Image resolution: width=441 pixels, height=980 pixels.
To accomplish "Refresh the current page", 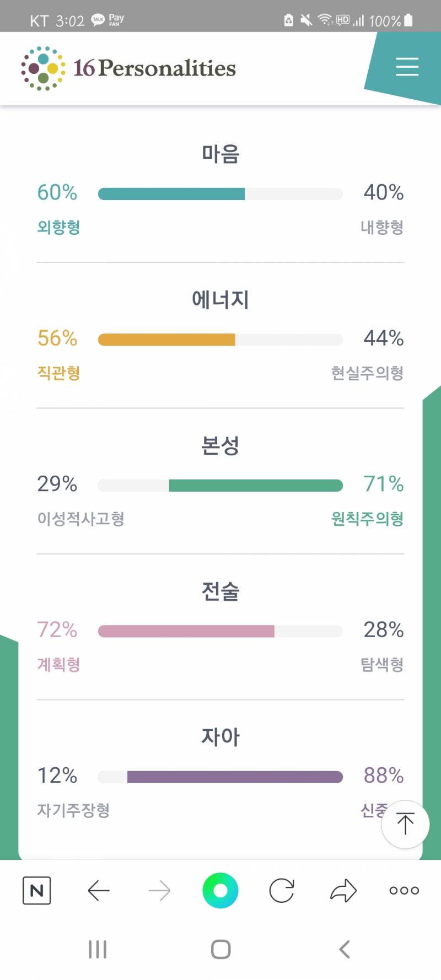I will [x=282, y=891].
